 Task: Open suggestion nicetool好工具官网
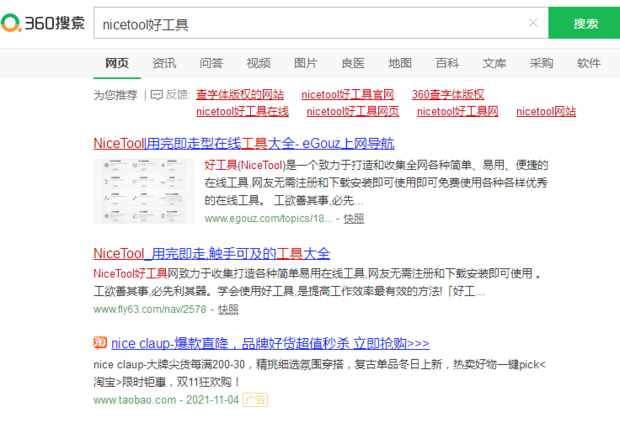pyautogui.click(x=348, y=94)
